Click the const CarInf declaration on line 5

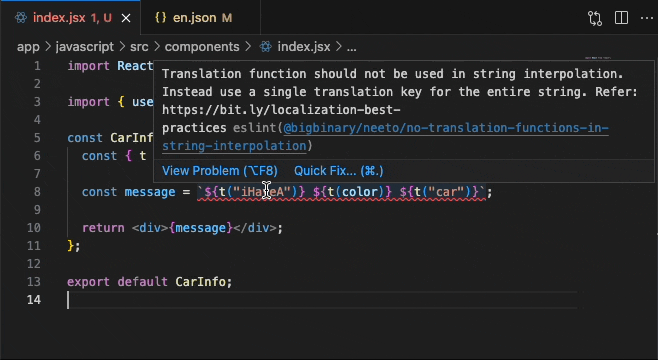pos(110,138)
